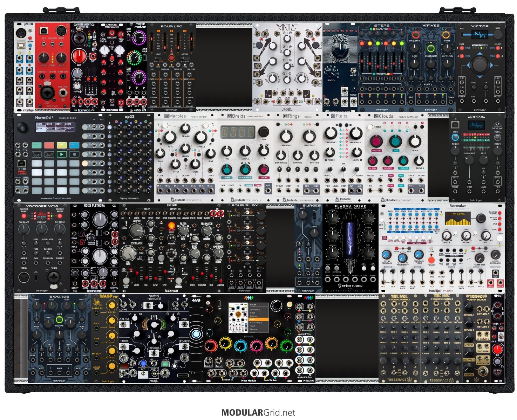Select Twist in the Meta Module menu

pyautogui.click(x=253, y=326)
